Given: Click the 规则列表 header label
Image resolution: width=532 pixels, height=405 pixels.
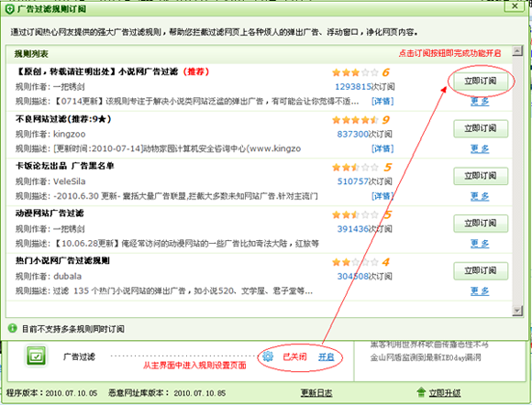Looking at the screenshot, I should click(31, 54).
